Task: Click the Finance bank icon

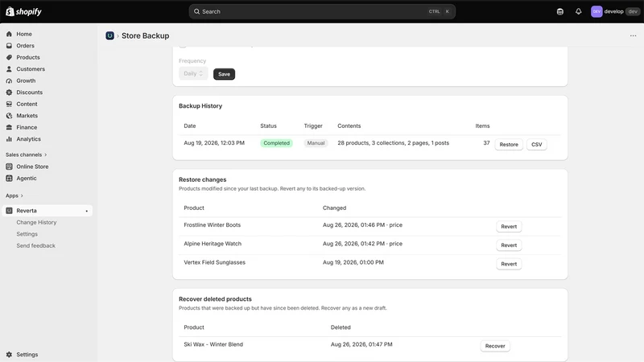Action: [9, 127]
